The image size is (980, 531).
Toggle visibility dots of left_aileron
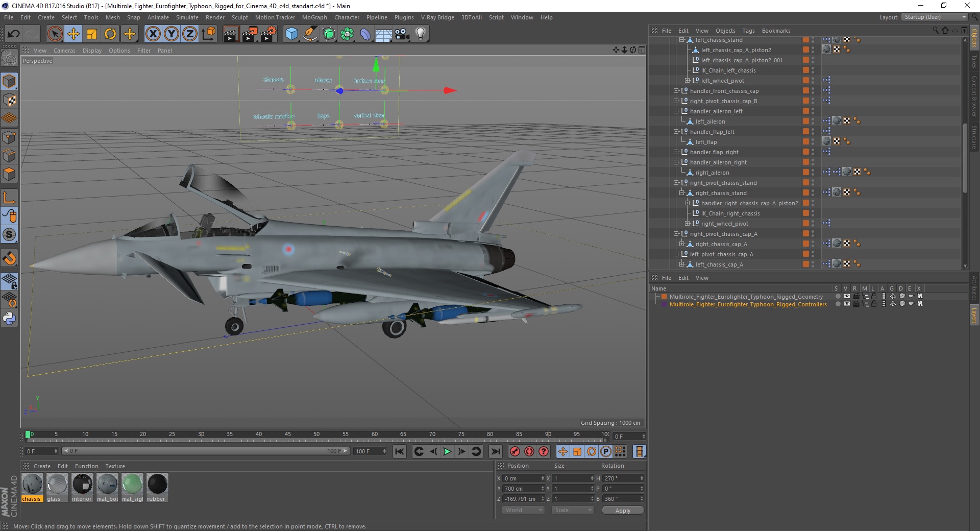tap(813, 121)
